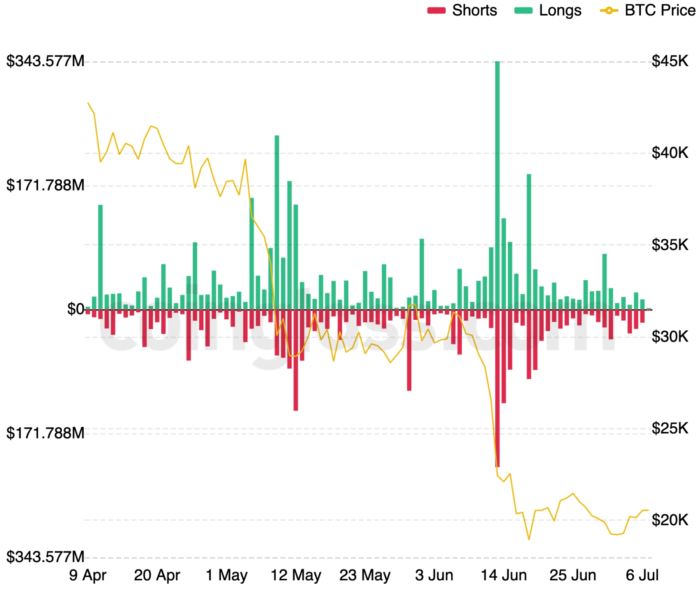The height and width of the screenshot is (589, 700).
Task: Toggle the BTC Price series in the legend
Action: [648, 10]
